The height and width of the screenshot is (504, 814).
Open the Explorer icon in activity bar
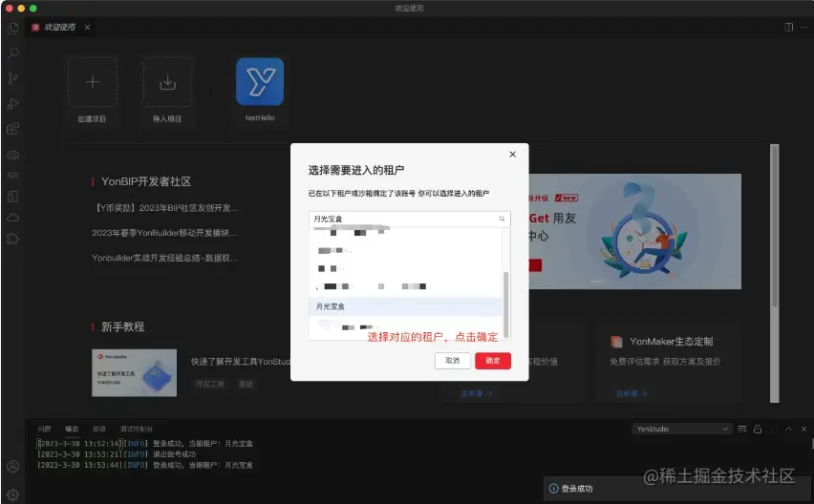pos(13,28)
